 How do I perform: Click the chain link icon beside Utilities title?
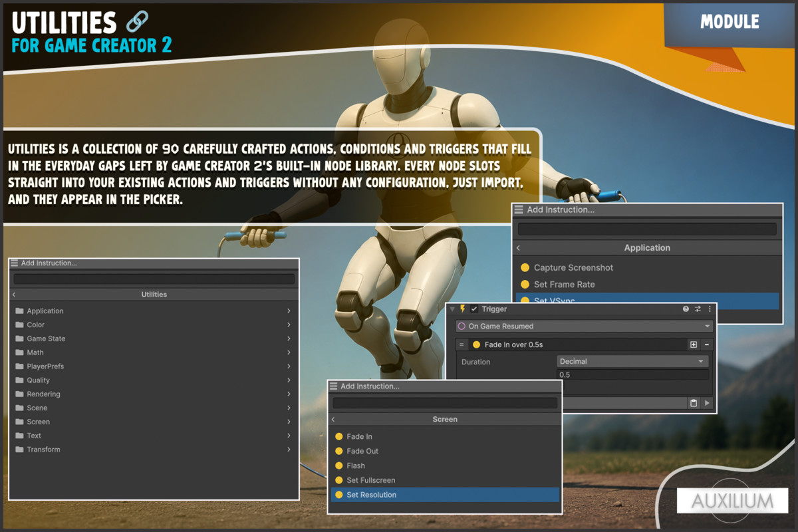click(138, 22)
